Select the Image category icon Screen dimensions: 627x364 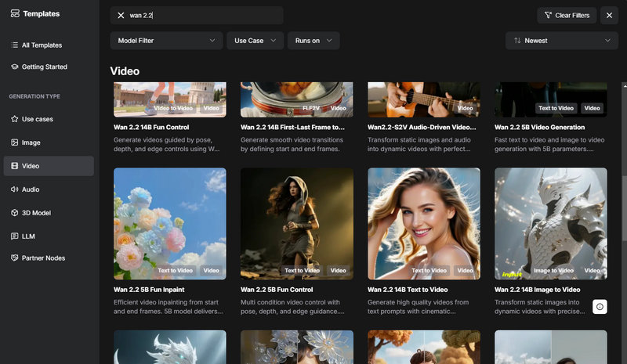click(x=15, y=142)
